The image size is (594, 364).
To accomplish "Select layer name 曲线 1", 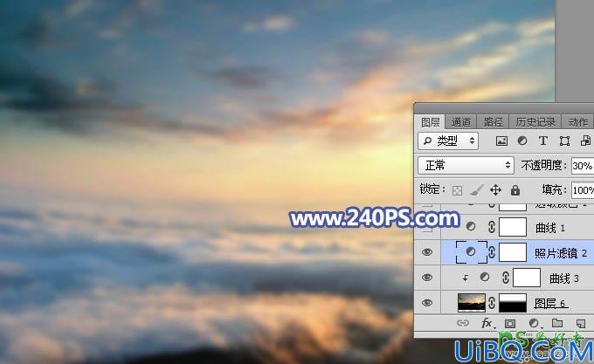I will point(550,228).
